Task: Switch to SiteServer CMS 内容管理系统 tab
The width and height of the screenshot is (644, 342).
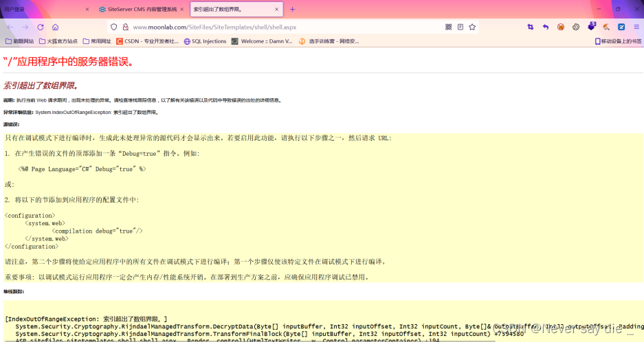Action: point(142,9)
